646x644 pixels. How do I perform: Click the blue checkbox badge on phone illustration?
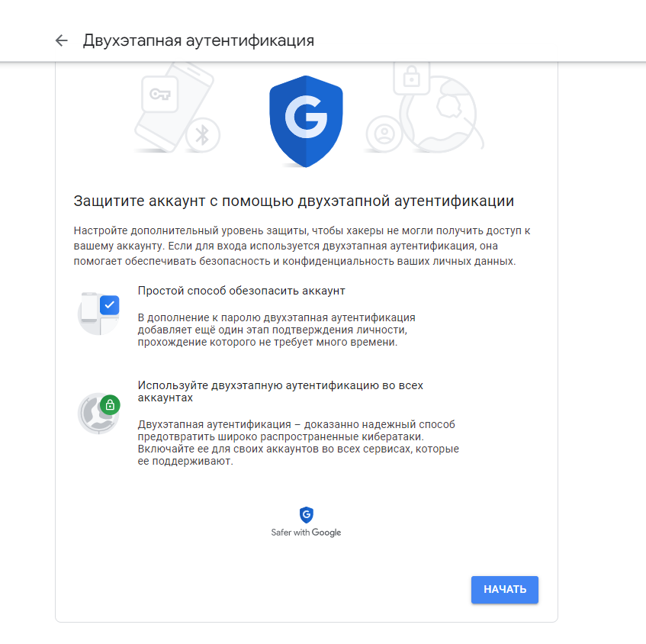pyautogui.click(x=110, y=305)
